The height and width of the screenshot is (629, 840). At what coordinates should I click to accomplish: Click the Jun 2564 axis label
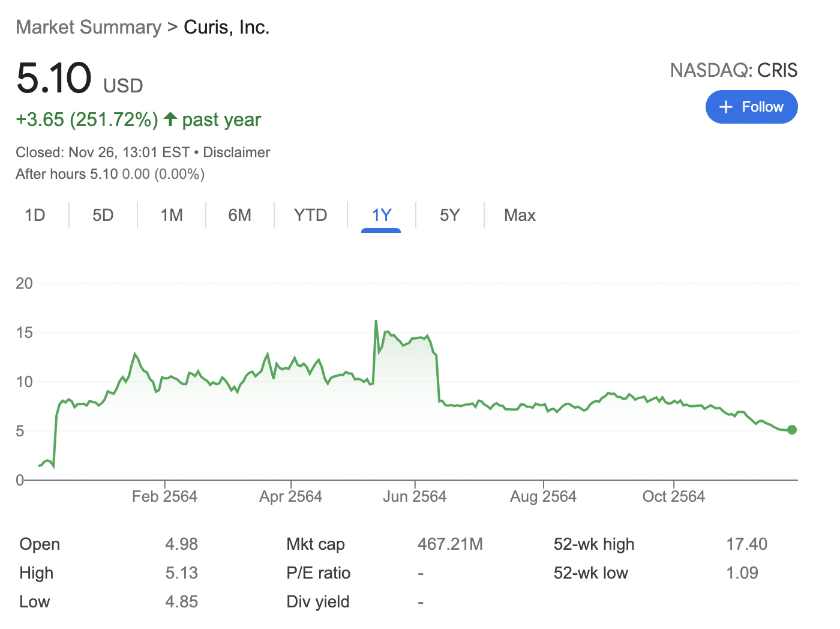[x=415, y=496]
